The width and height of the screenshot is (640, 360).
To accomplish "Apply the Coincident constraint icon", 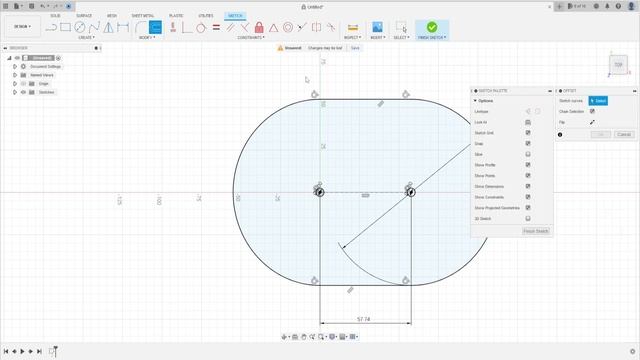I will (244, 27).
